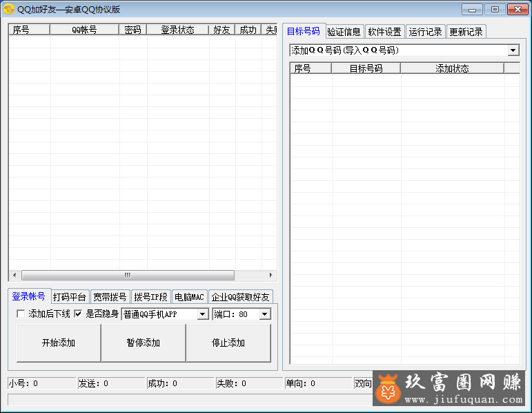Click the right arrow of the account list scrollbar
Viewport: 532px width, 413px height.
[270, 275]
